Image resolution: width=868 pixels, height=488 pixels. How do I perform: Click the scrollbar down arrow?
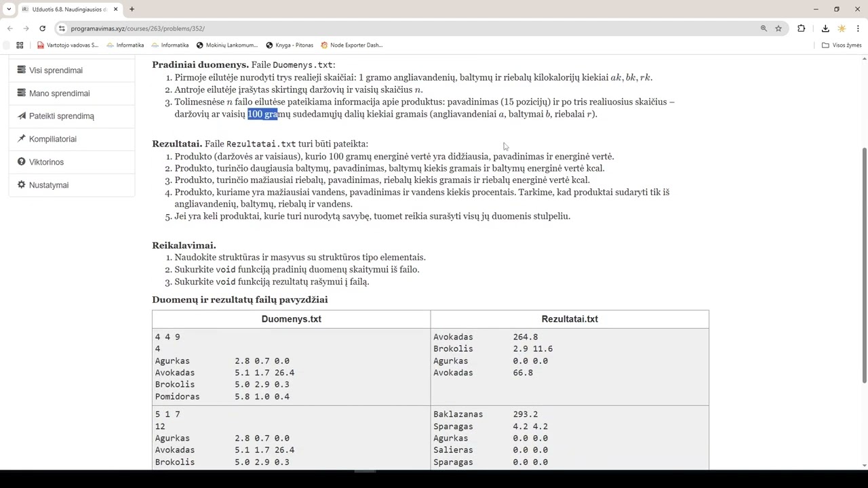[864, 465]
